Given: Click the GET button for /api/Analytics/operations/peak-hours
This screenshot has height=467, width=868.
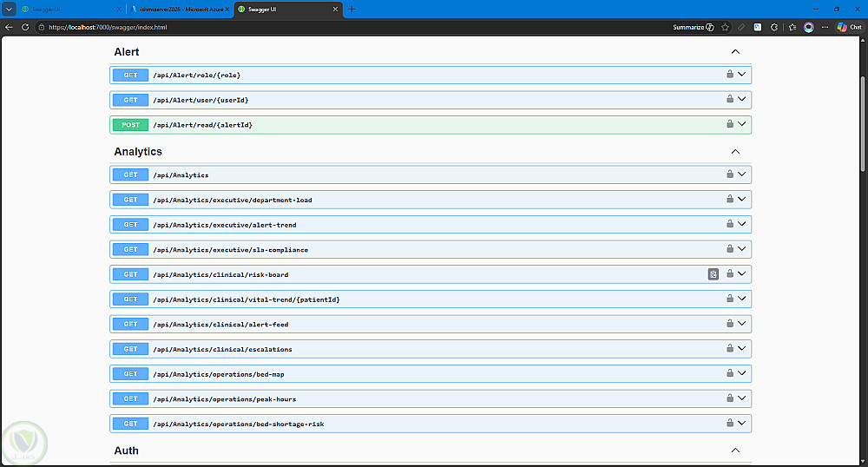Looking at the screenshot, I should click(131, 399).
